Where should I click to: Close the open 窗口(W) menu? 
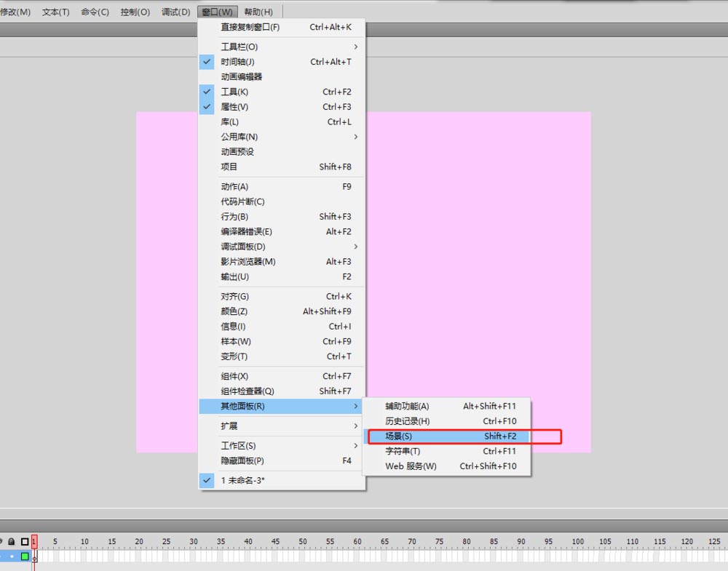click(217, 12)
